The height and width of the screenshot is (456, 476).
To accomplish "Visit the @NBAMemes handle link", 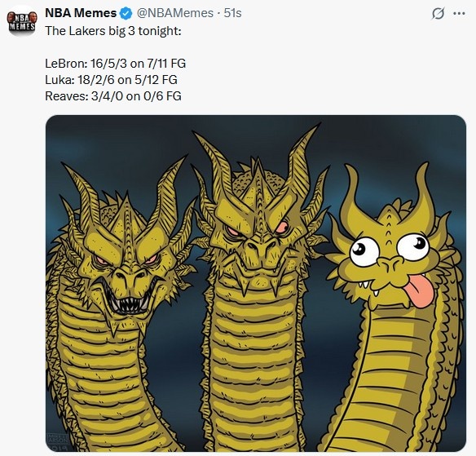I will coord(175,13).
